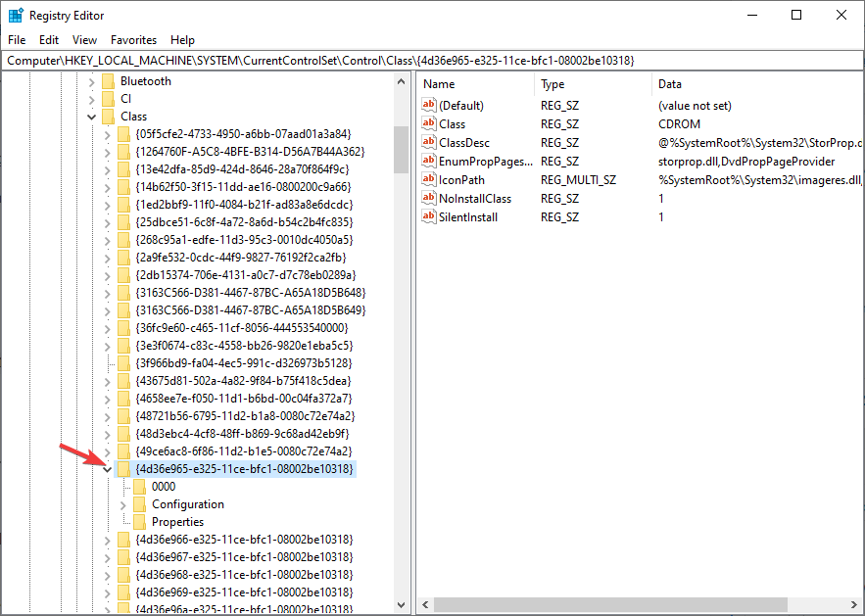Expand the {05f5cfe2-4733-4950-a6bb-07aad01a3a84} key
Screen dimensions: 865x616
pos(108,134)
